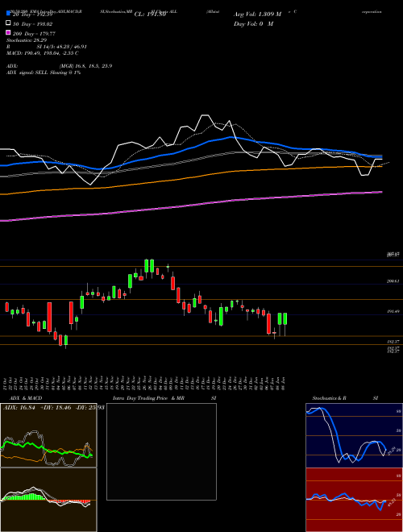
Task: Click the ADX indicator chart panel
Action: click(48, 435)
